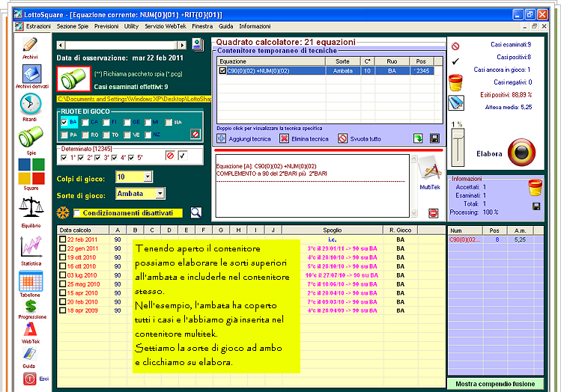Image resolution: width=561 pixels, height=392 pixels.
Task: Open the Archivi pencil icon
Action: (30, 45)
